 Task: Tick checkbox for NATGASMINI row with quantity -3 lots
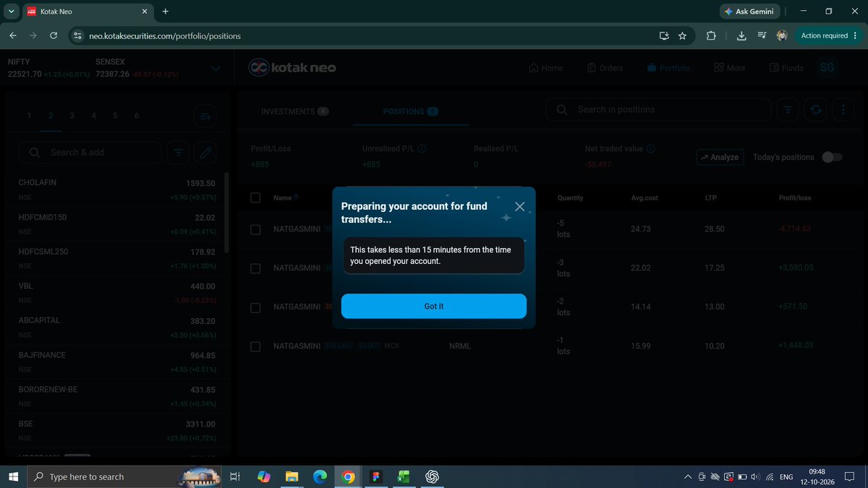[255, 268]
